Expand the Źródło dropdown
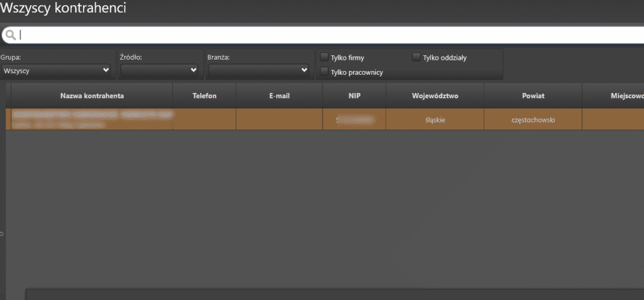This screenshot has width=644, height=300. click(x=160, y=70)
